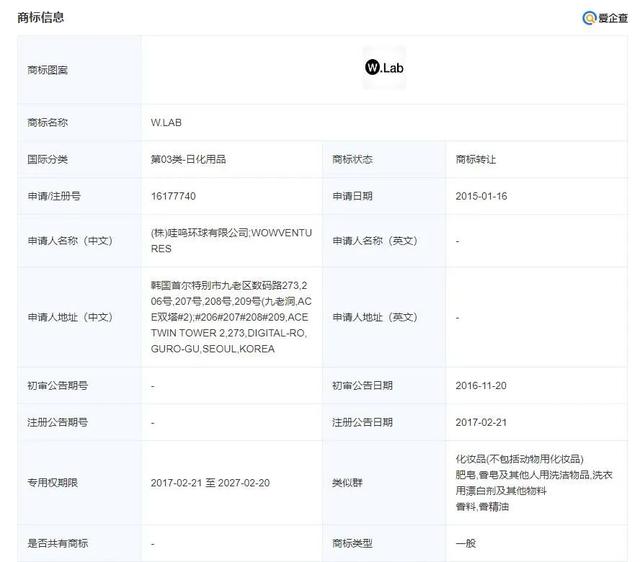Screen dimensions: 640x562
Task: Select the 商标类型 label
Action: pos(352,543)
